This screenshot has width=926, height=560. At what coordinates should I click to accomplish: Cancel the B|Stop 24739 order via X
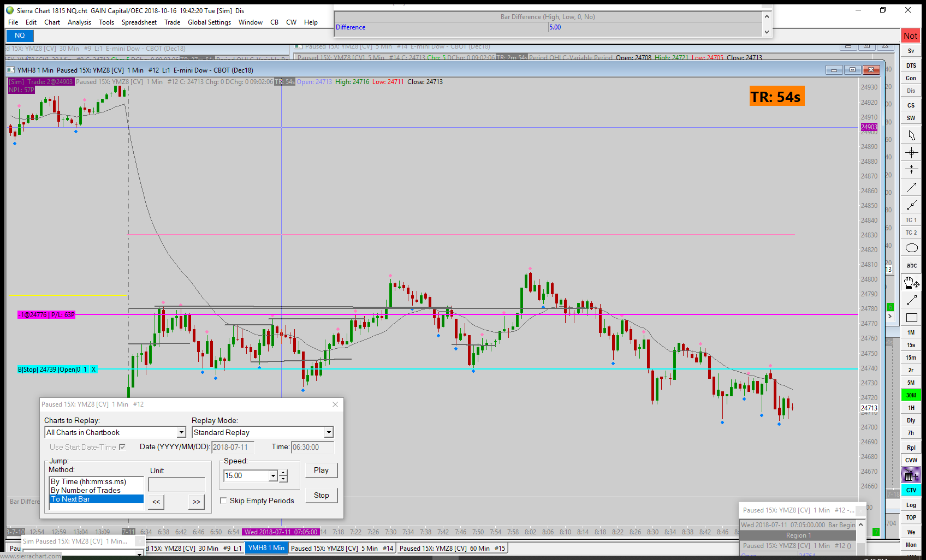93,370
